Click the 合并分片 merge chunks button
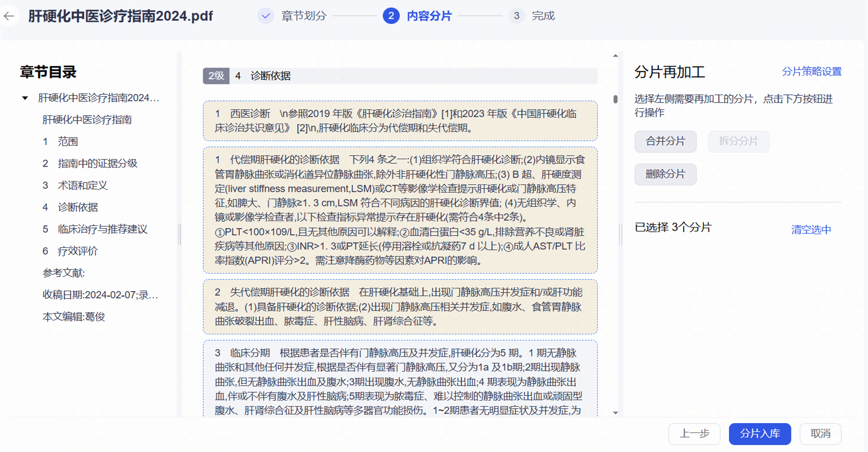Image resolution: width=868 pixels, height=452 pixels. point(665,141)
